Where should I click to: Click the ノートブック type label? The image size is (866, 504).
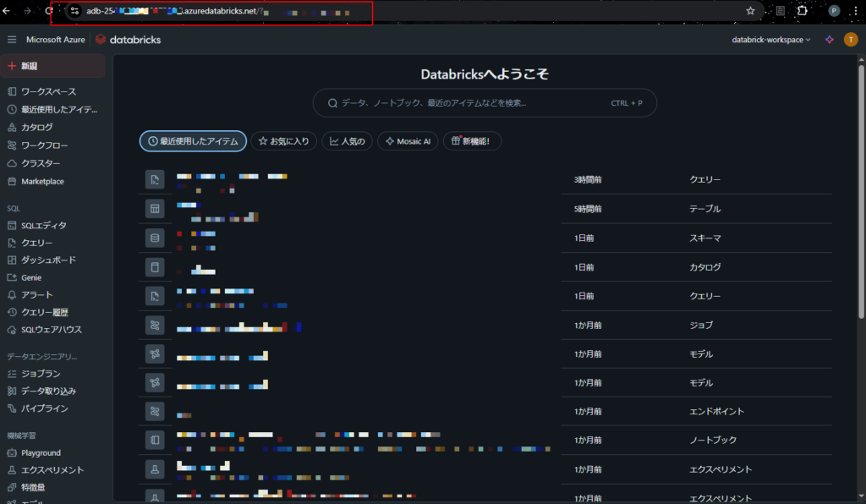click(712, 440)
